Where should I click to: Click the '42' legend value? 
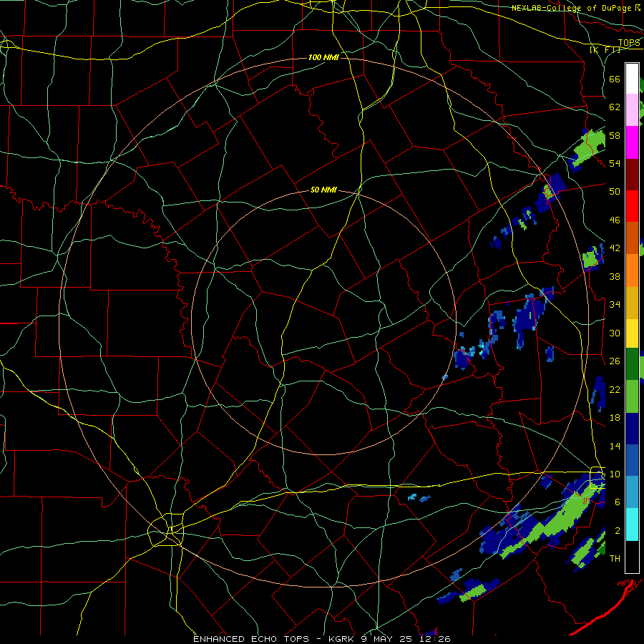click(615, 248)
